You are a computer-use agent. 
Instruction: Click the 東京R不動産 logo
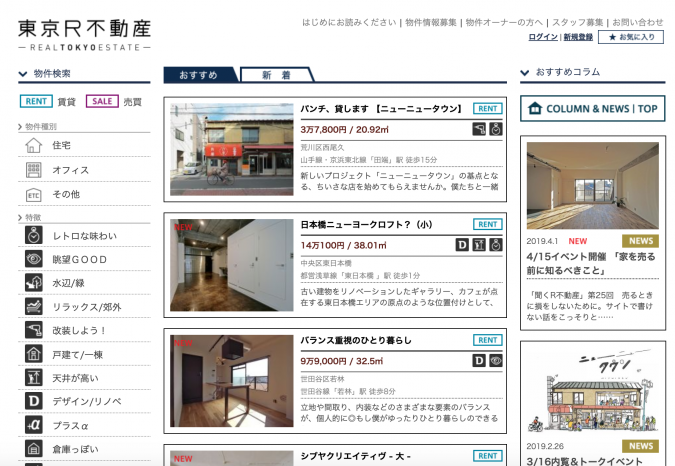[x=84, y=35]
